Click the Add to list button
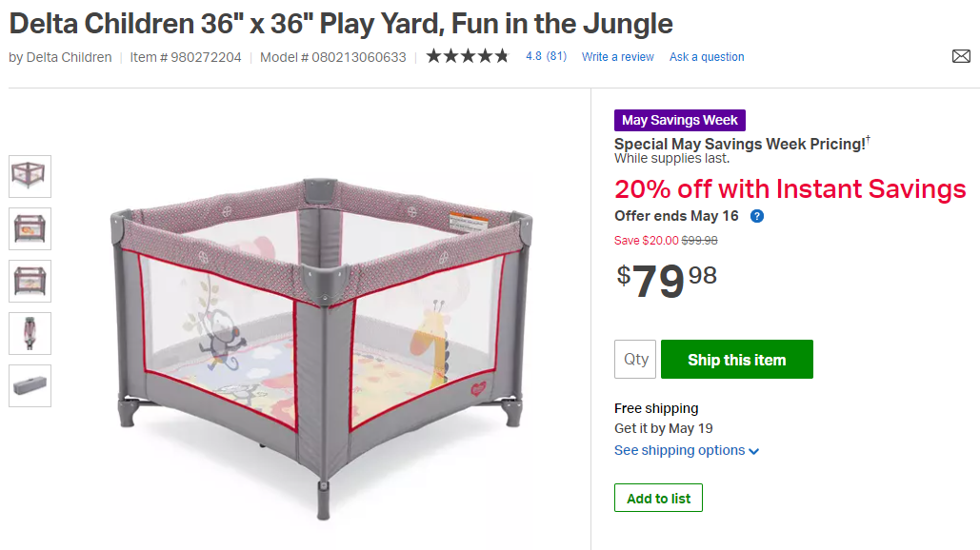 (658, 499)
